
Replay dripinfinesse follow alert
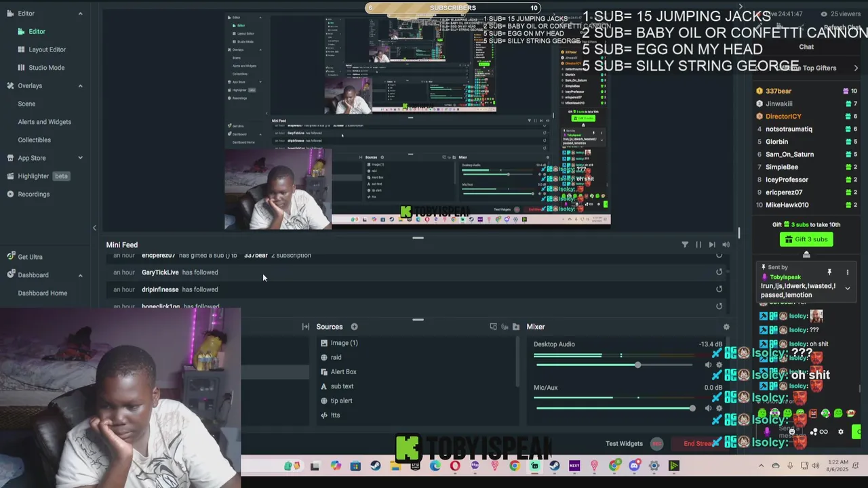(719, 289)
